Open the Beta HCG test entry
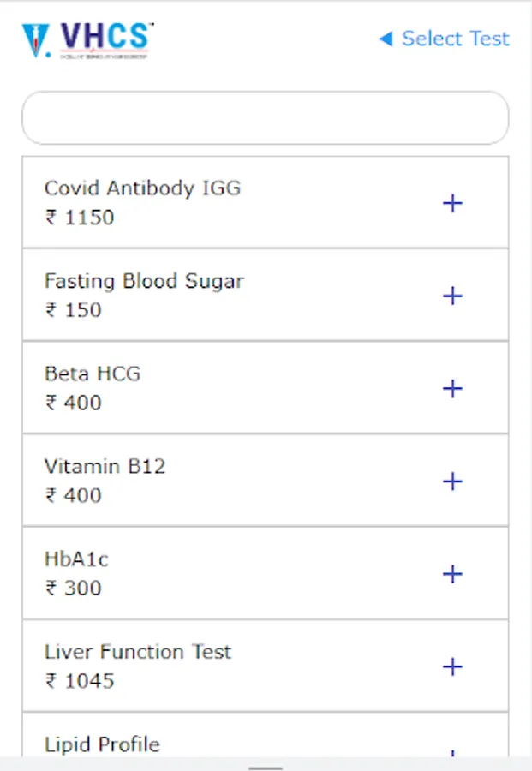Screen dimensions: 532x771 93,374
